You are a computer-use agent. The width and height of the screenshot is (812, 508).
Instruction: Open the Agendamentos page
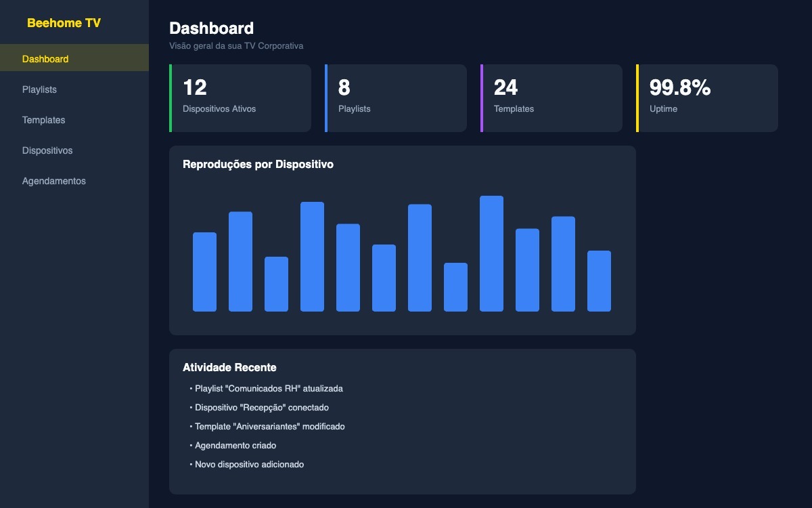pyautogui.click(x=54, y=180)
